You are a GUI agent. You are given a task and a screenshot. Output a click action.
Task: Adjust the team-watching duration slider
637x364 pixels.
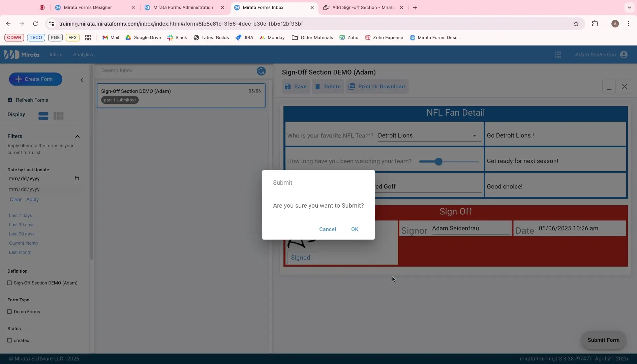pyautogui.click(x=439, y=161)
